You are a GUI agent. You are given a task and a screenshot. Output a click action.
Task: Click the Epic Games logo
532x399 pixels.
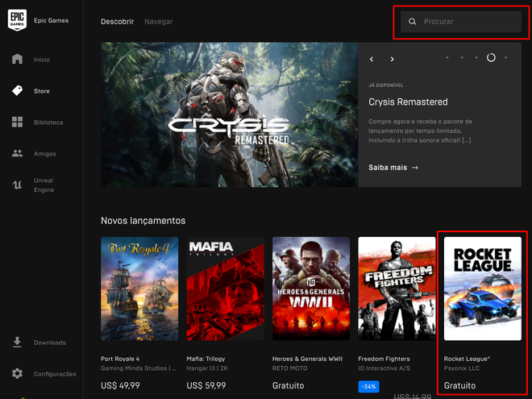coord(17,20)
